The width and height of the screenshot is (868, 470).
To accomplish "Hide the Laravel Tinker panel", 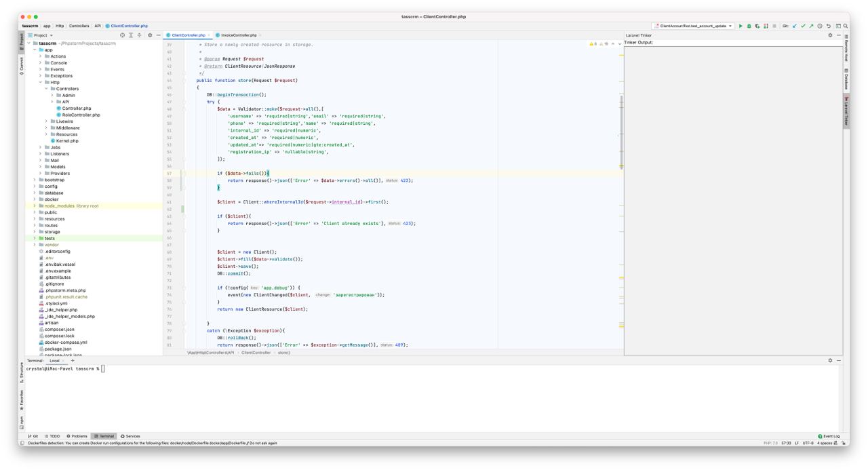I will pyautogui.click(x=839, y=35).
